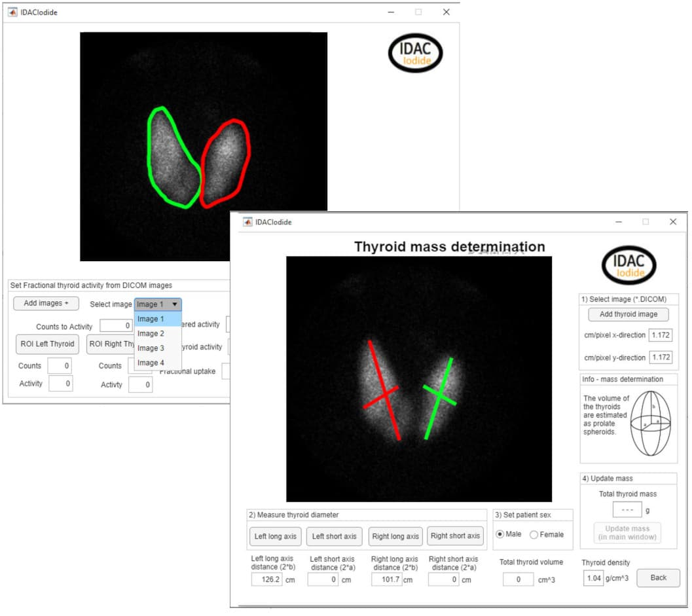The height and width of the screenshot is (616, 692).
Task: Click the Right short axis button
Action: 455,536
